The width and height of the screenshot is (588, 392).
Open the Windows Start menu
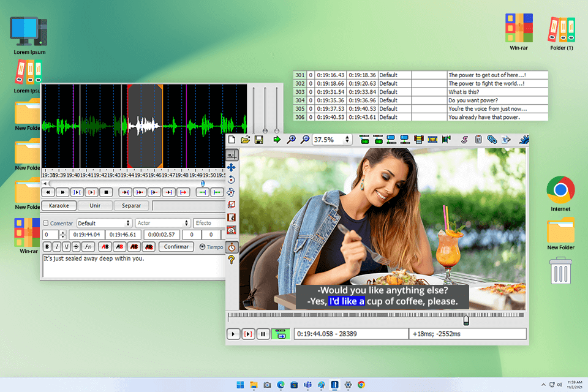pyautogui.click(x=239, y=385)
